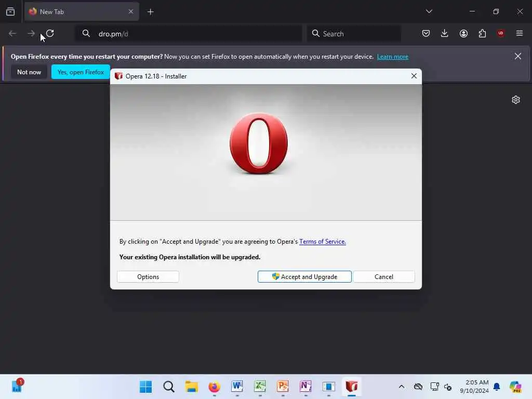Image resolution: width=532 pixels, height=399 pixels.
Task: Switch to Opera installer taskbar icon
Action: [x=352, y=387]
